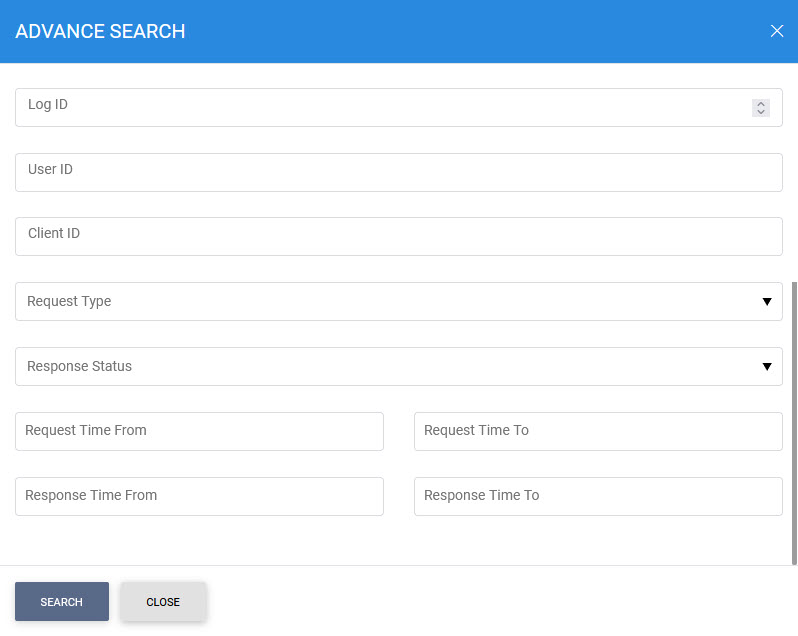Screen dimensions: 798x636
Task: Click the Response Status dropdown arrow
Action: pos(767,367)
